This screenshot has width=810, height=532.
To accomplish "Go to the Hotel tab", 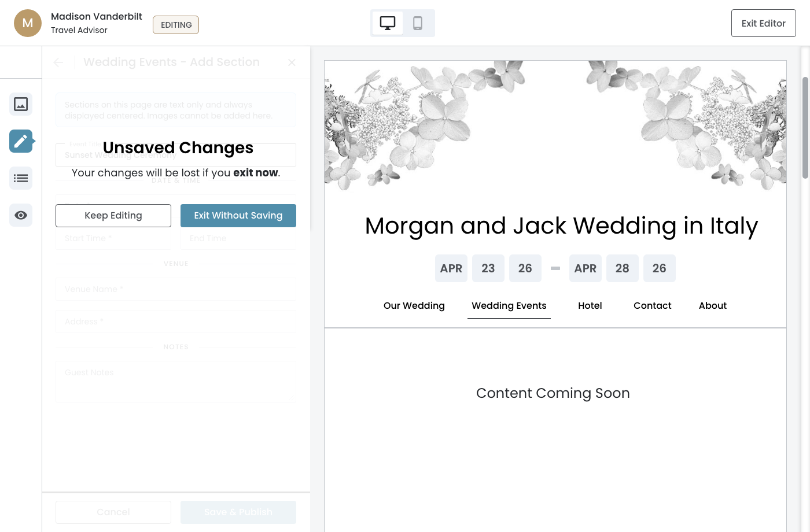I will [x=590, y=306].
